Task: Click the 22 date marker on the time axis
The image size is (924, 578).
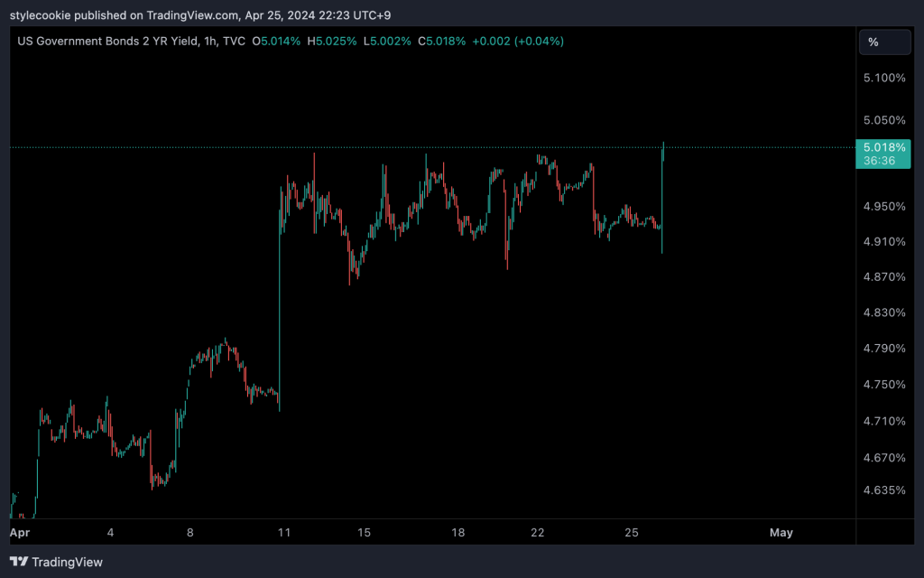Action: tap(538, 533)
